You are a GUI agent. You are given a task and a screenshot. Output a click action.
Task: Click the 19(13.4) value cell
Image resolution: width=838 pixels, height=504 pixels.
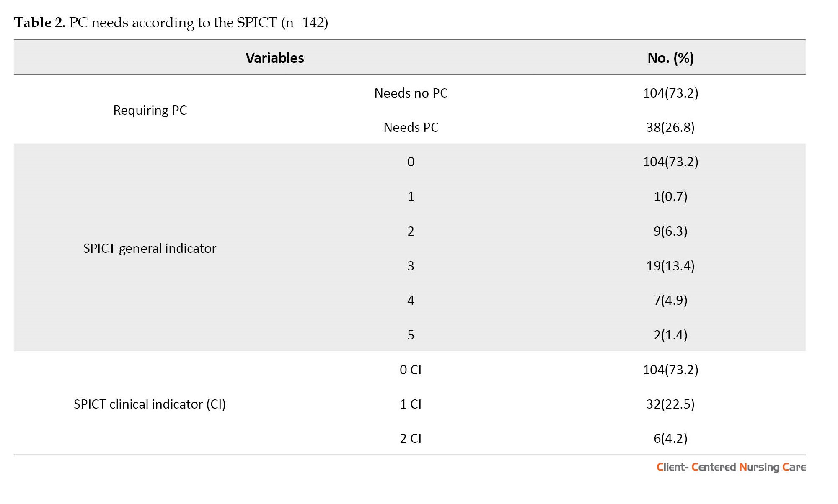pos(670,266)
